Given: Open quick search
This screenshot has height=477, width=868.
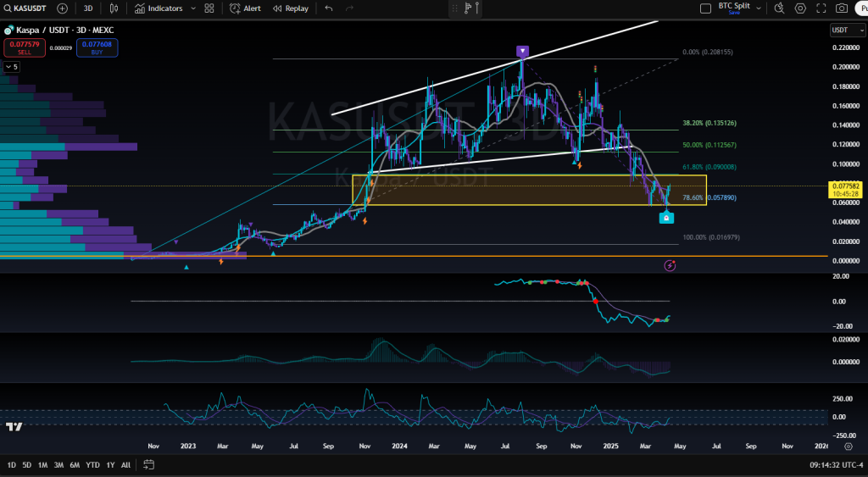Looking at the screenshot, I should [x=780, y=8].
